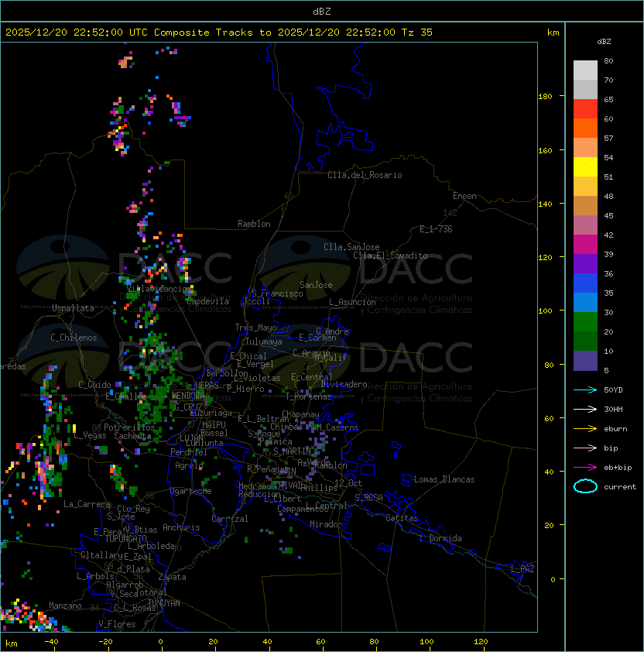Click the La_Carrera label
Screen dimensions: 644x652
tap(87, 504)
